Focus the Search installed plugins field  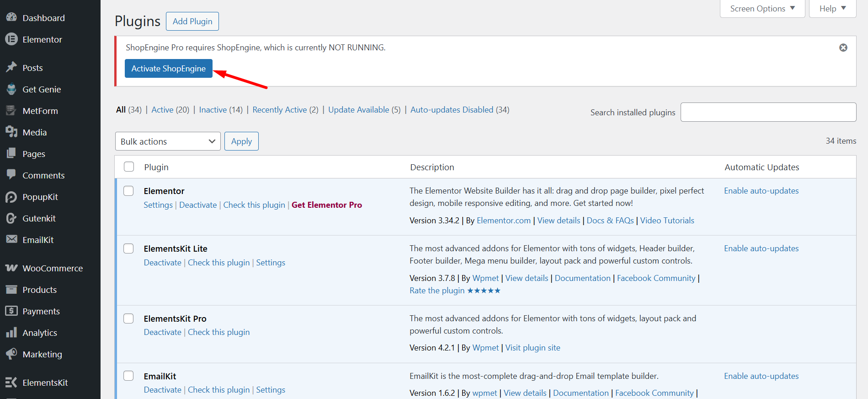768,112
